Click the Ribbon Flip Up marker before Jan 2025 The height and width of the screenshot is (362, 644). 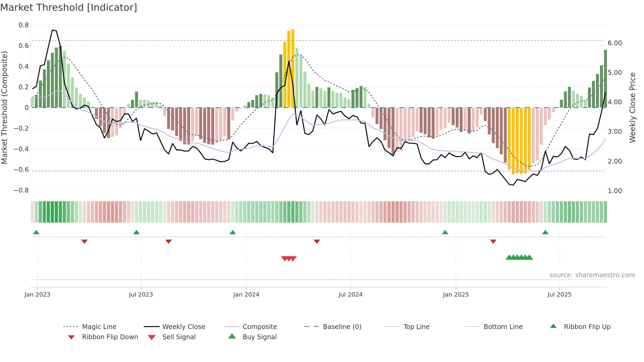pos(445,232)
